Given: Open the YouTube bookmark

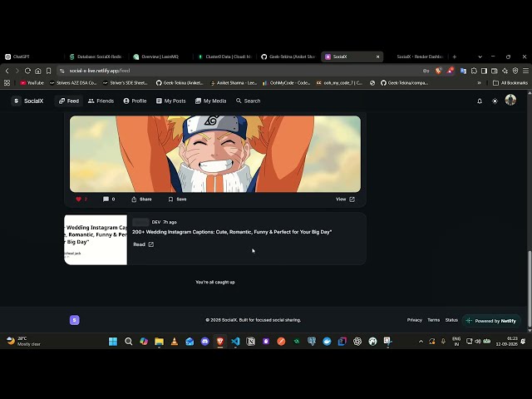Looking at the screenshot, I should tap(32, 83).
